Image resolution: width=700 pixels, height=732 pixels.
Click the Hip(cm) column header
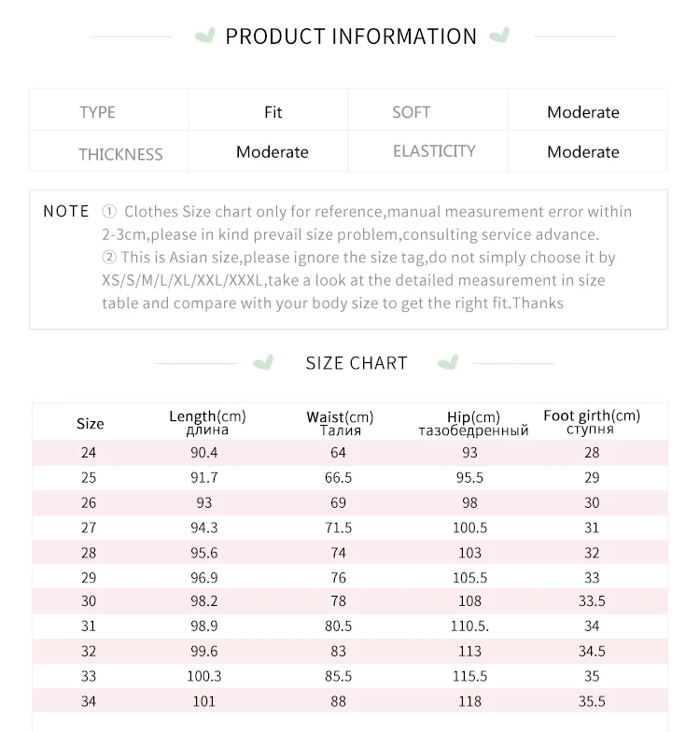(473, 423)
